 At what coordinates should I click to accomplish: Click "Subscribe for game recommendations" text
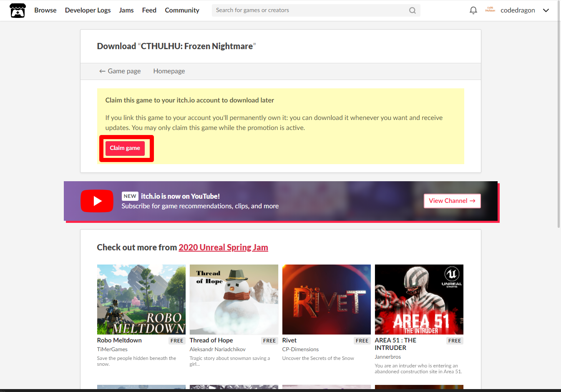tap(200, 206)
